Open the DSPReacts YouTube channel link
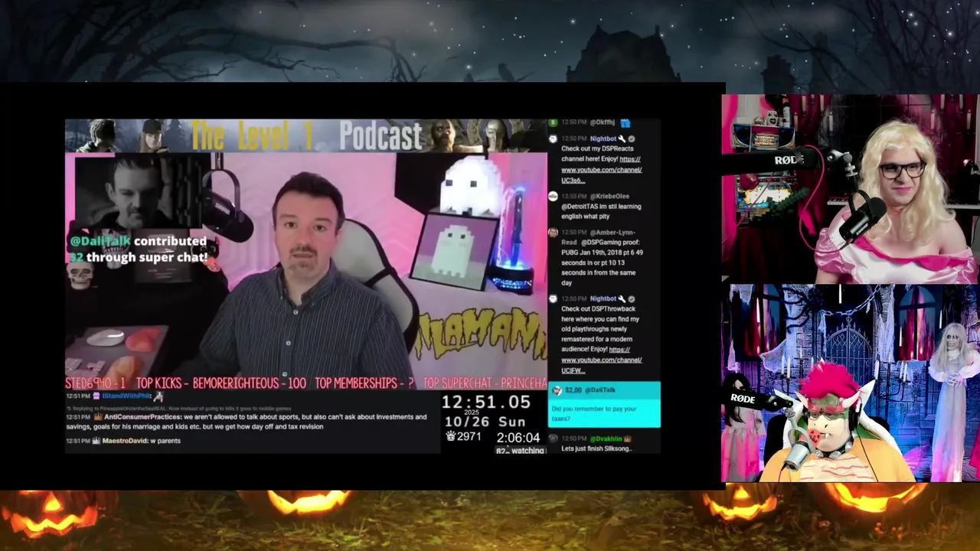Screen dimensions: 980x551 click(x=602, y=170)
